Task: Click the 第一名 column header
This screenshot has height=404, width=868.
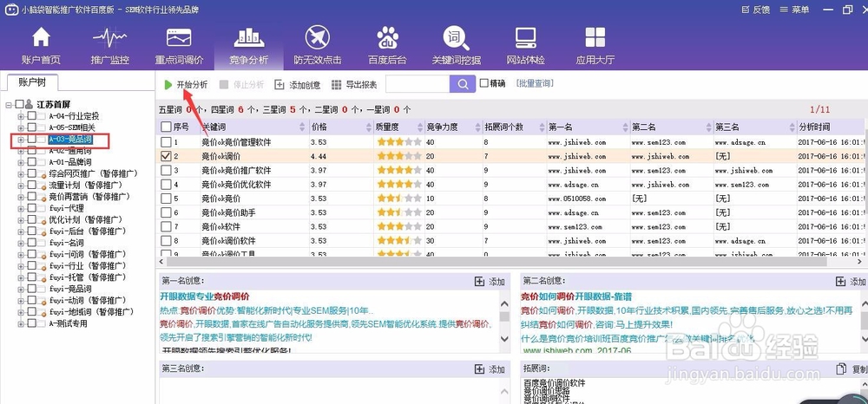Action: click(x=588, y=127)
